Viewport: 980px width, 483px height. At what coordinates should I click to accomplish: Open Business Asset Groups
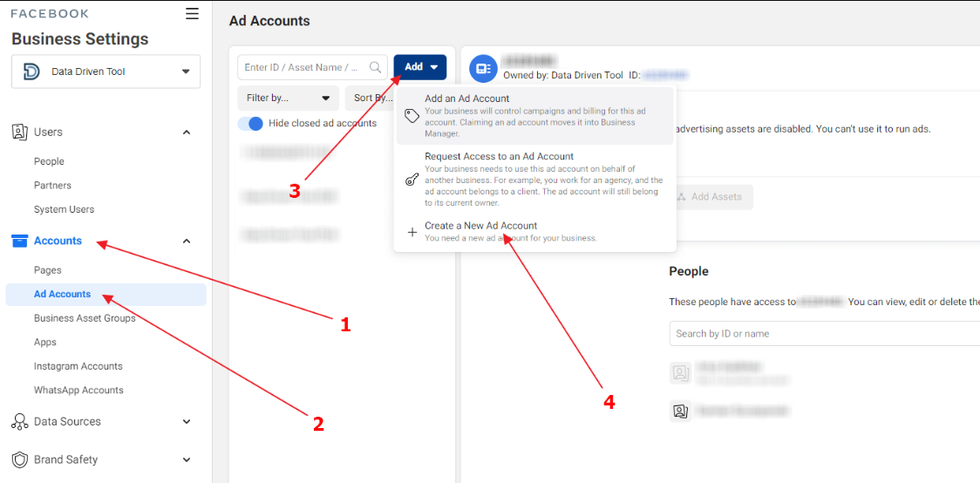click(x=85, y=318)
